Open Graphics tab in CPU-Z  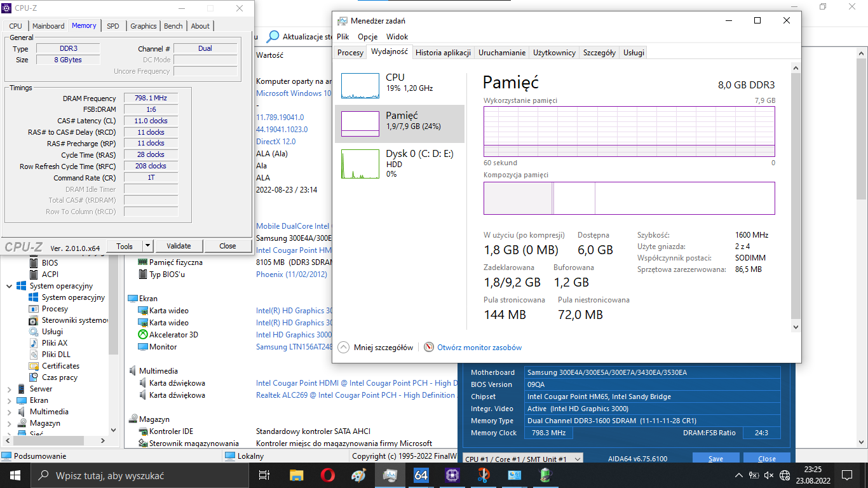[144, 26]
